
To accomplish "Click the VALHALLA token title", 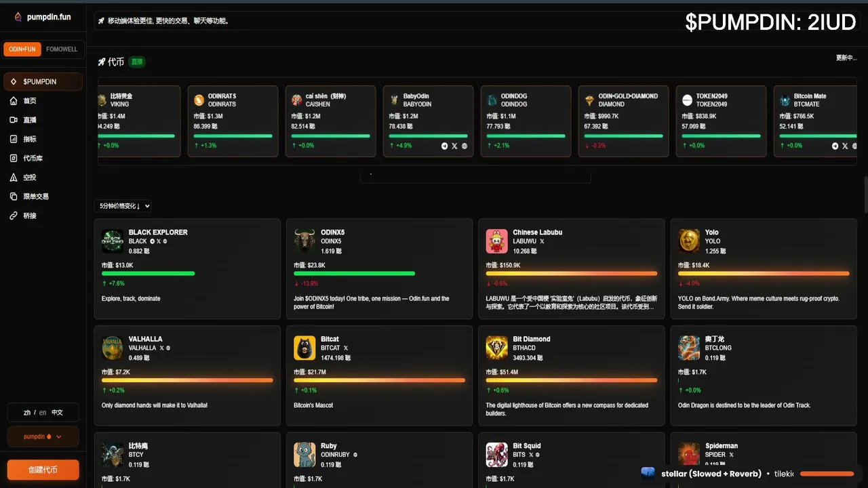I will pos(145,339).
